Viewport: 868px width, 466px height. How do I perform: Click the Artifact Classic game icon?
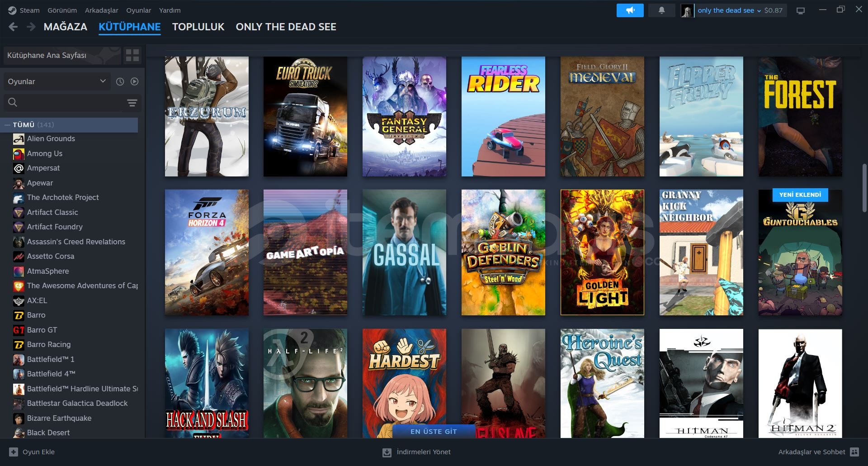point(19,213)
